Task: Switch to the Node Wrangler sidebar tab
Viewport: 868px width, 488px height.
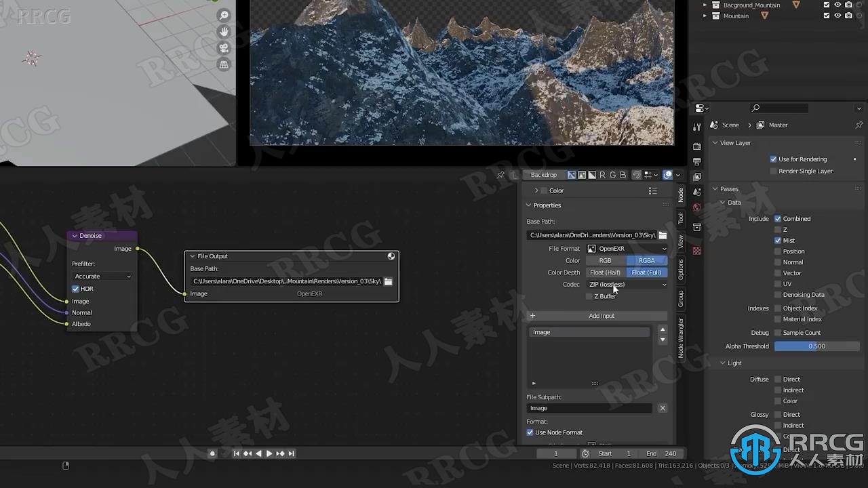Action: click(x=681, y=338)
